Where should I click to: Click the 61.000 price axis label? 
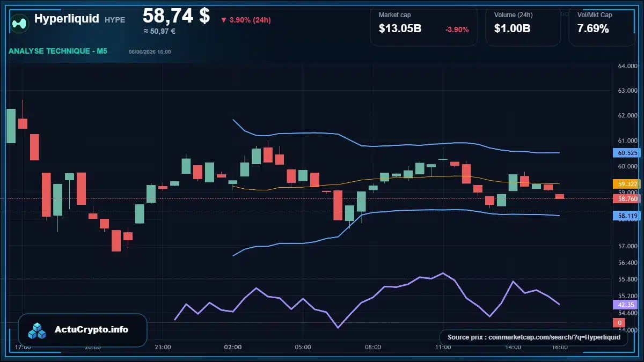[x=627, y=141]
